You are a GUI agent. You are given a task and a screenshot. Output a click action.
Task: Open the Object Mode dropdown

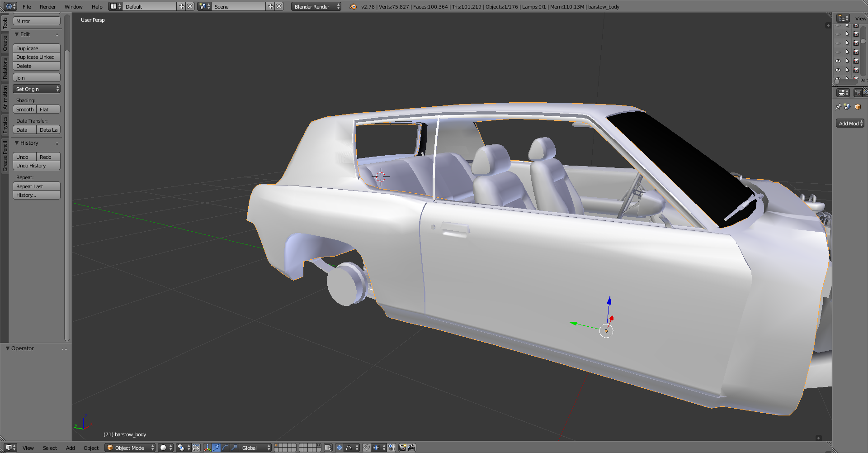pyautogui.click(x=130, y=448)
